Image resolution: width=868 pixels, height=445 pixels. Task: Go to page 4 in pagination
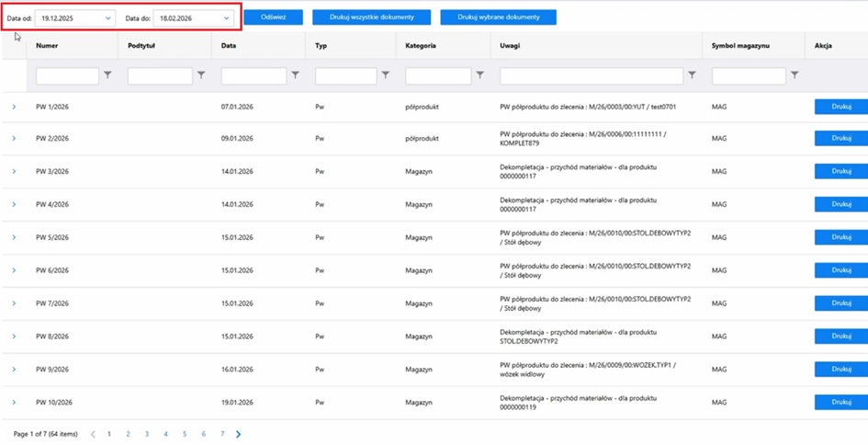coord(165,434)
